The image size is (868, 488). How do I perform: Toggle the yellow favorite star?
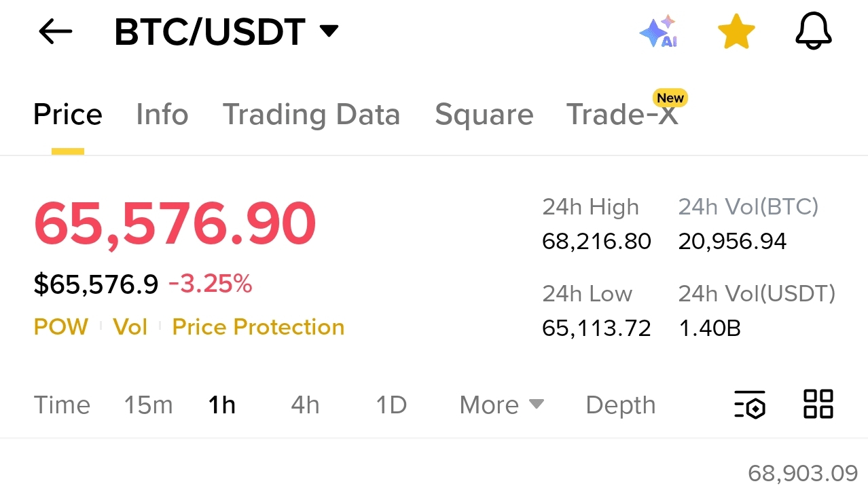[736, 32]
